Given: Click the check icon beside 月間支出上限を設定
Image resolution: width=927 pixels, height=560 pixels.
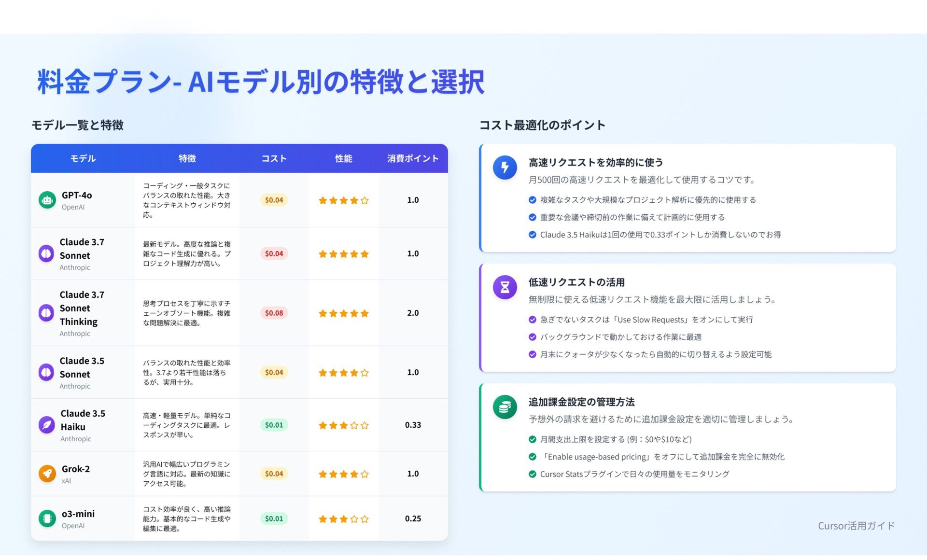Looking at the screenshot, I should [532, 439].
